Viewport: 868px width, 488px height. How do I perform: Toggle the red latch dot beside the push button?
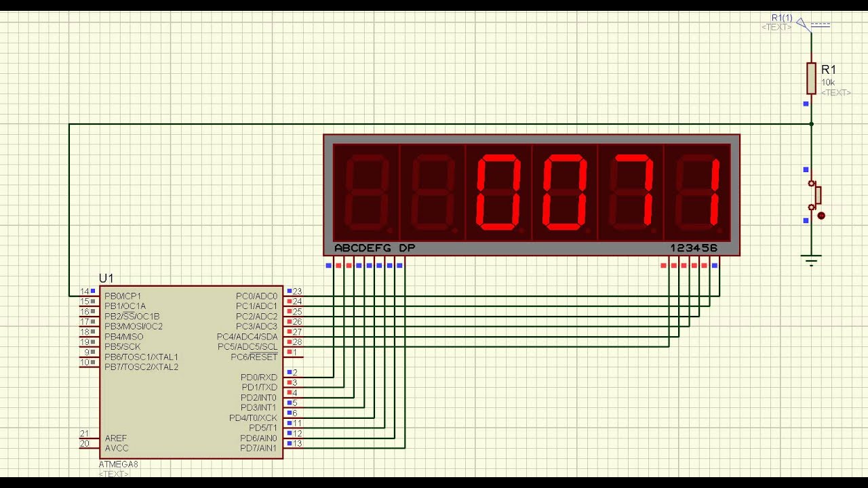point(821,216)
